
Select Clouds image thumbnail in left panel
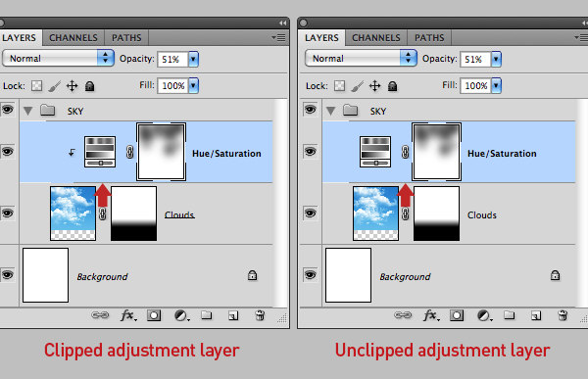(73, 213)
